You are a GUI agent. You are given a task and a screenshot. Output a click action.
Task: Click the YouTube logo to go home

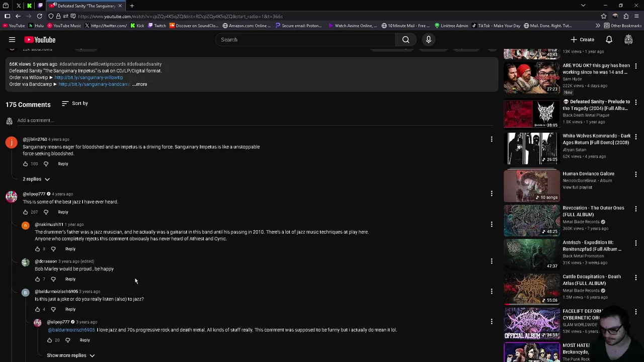point(40,40)
